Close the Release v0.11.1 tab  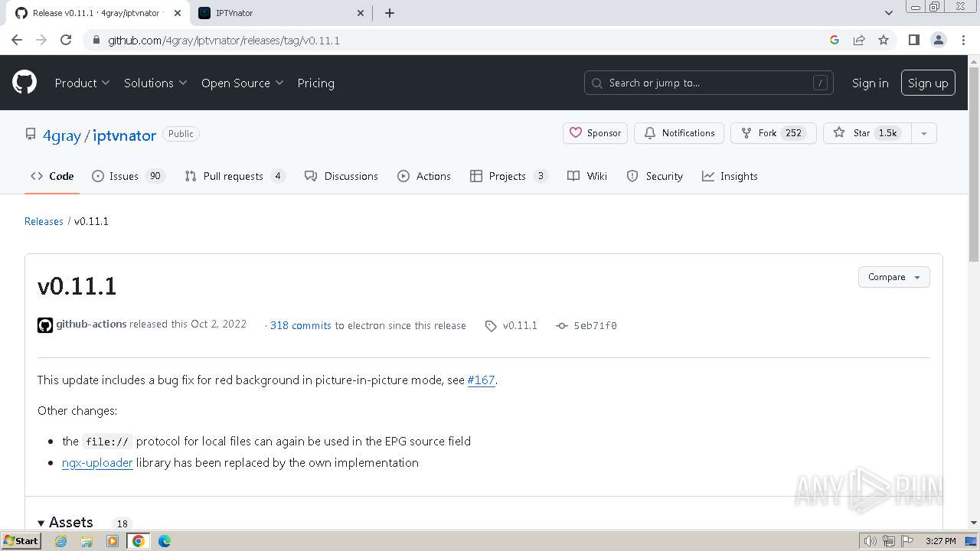pyautogui.click(x=178, y=13)
